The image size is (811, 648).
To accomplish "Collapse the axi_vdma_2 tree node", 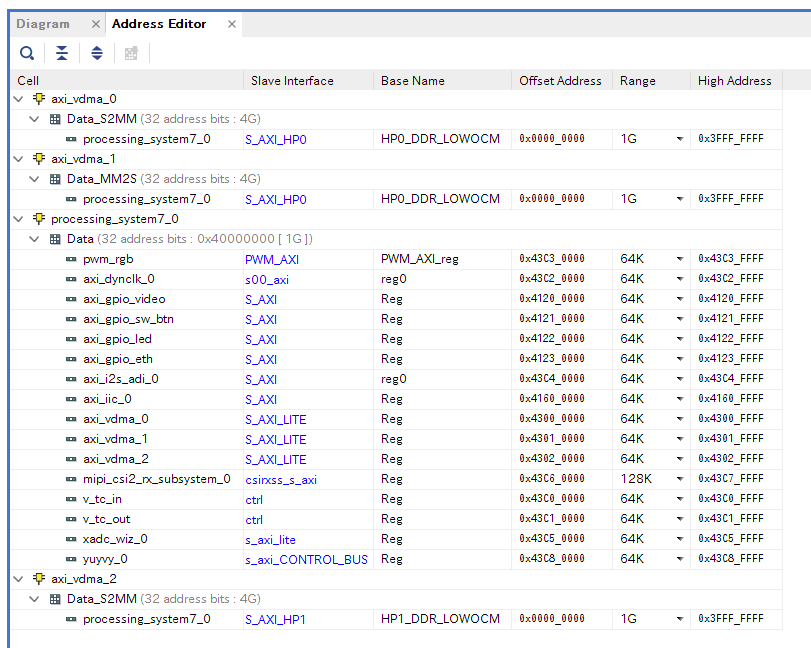I will click(x=19, y=579).
